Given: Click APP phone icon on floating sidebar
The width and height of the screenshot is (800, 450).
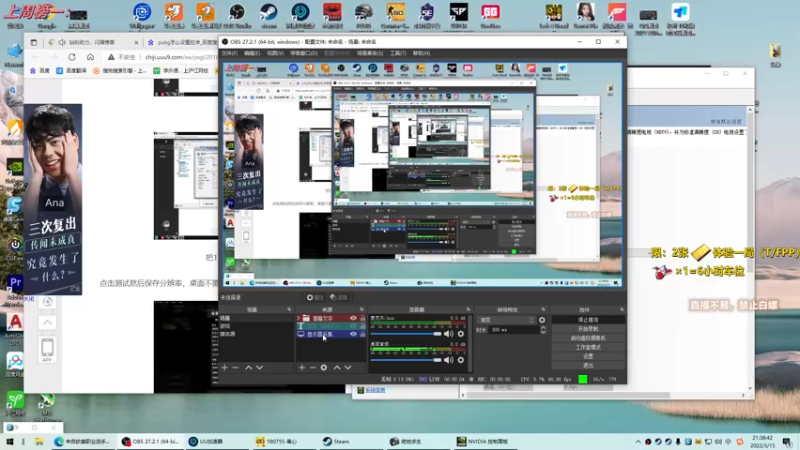Looking at the screenshot, I should pyautogui.click(x=47, y=350).
